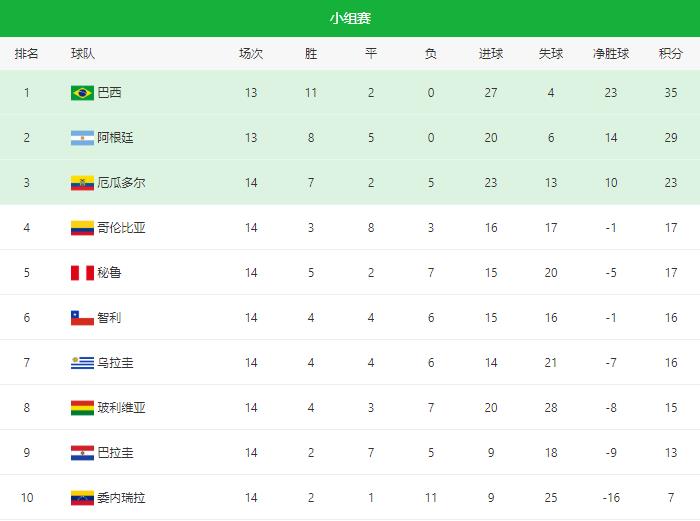
Task: Click the Brazil flag icon
Action: (x=82, y=93)
